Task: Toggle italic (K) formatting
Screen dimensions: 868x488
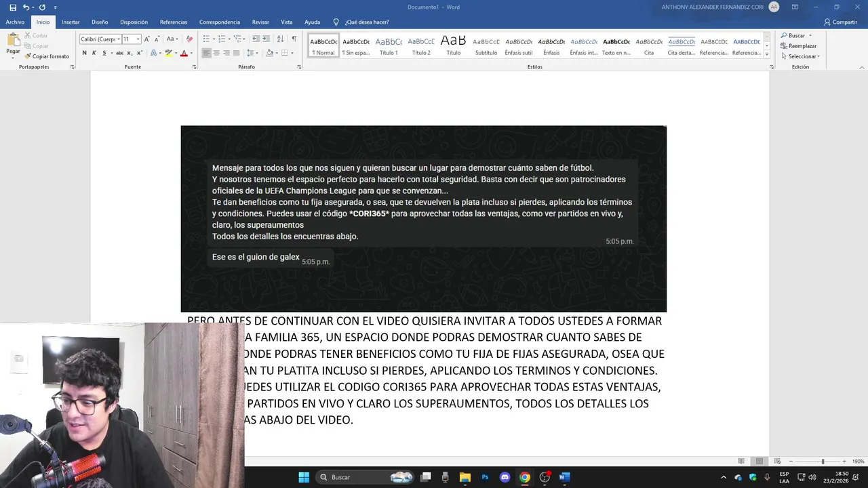Action: [94, 53]
